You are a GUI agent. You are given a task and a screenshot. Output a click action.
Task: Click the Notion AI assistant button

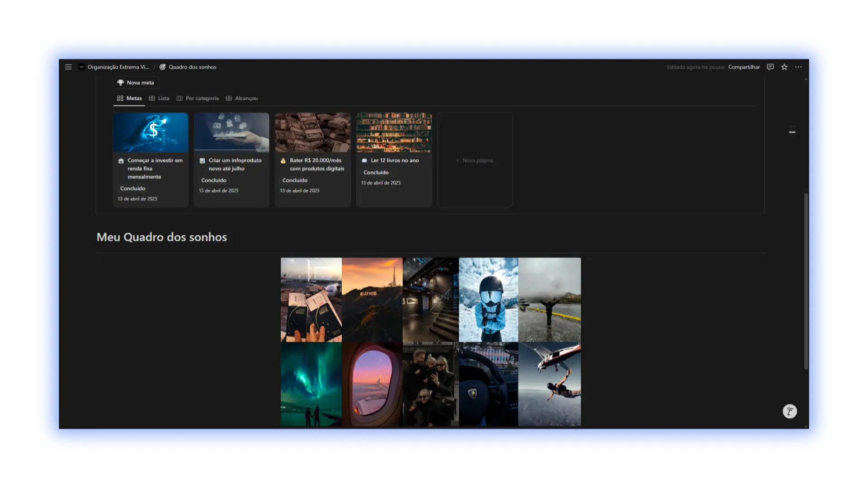pos(790,411)
